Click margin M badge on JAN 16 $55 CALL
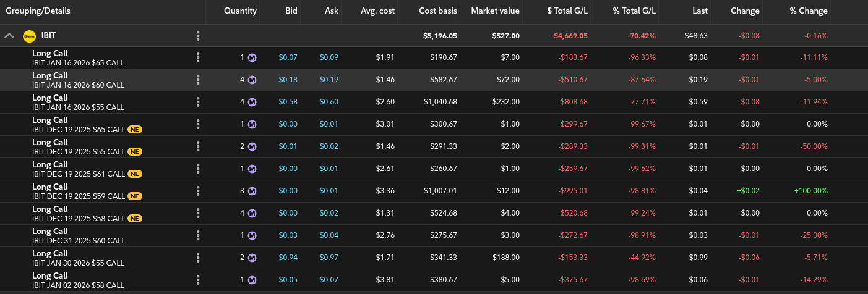The height and width of the screenshot is (294, 868). click(252, 102)
